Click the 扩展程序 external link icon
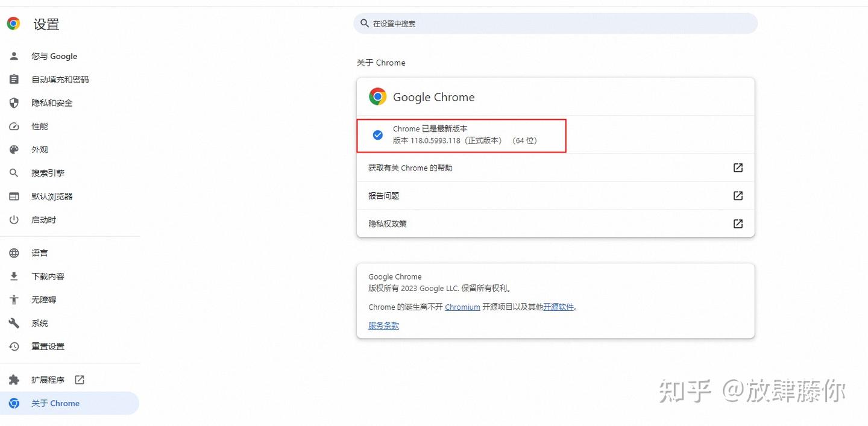This screenshot has width=868, height=426. point(79,380)
